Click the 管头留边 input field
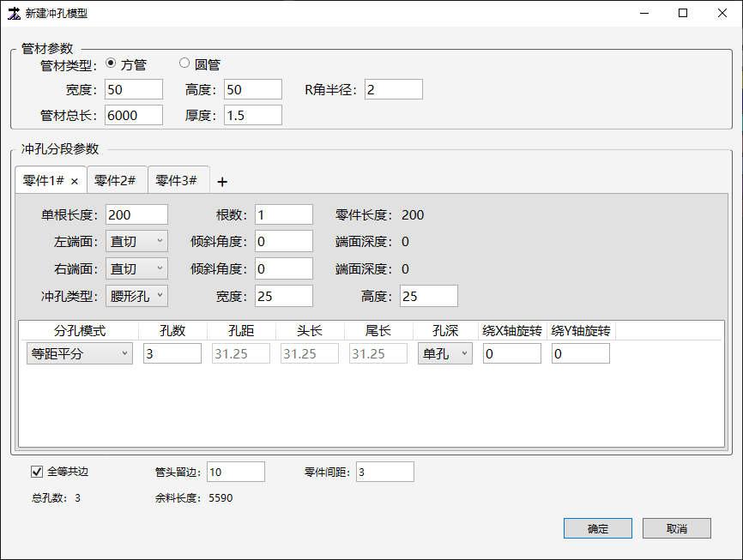 tap(235, 472)
